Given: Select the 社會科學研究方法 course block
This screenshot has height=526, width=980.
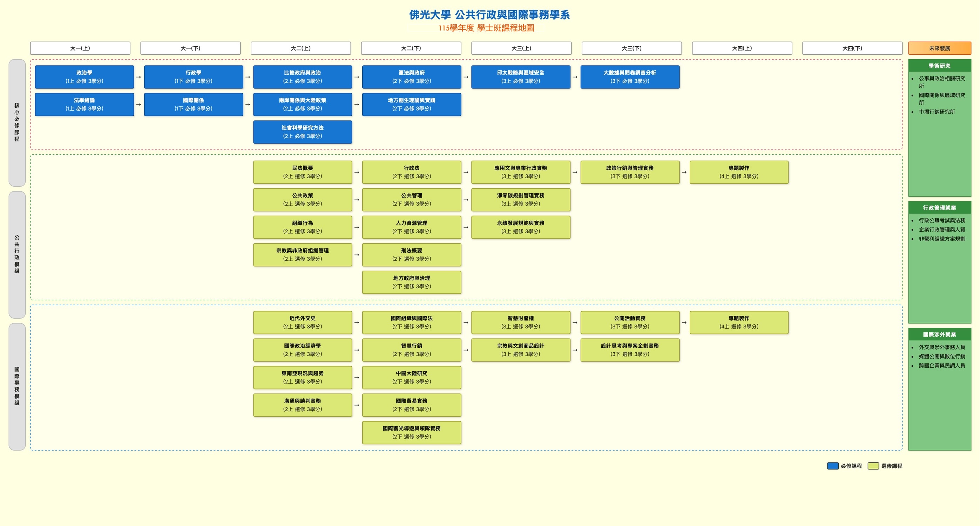Looking at the screenshot, I should 303,132.
